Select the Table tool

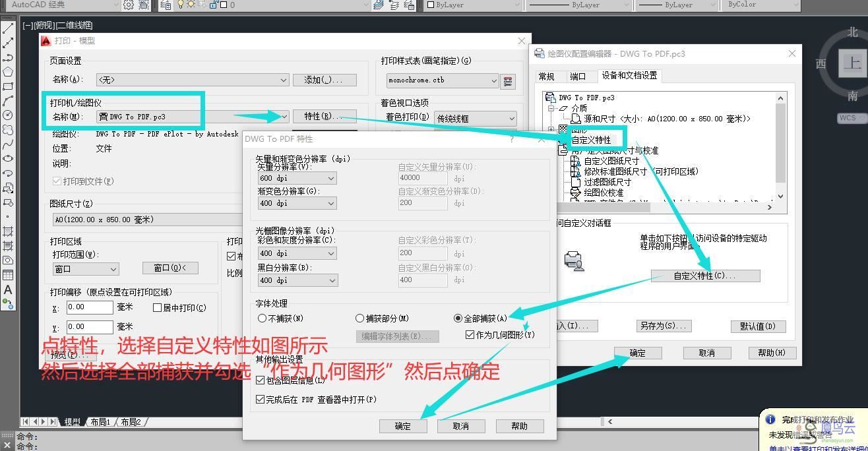pos(8,275)
